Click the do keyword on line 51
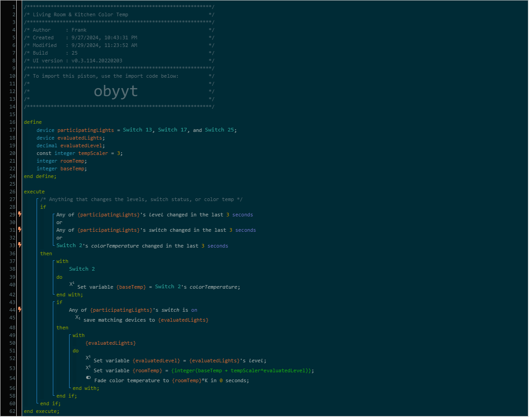 click(76, 351)
